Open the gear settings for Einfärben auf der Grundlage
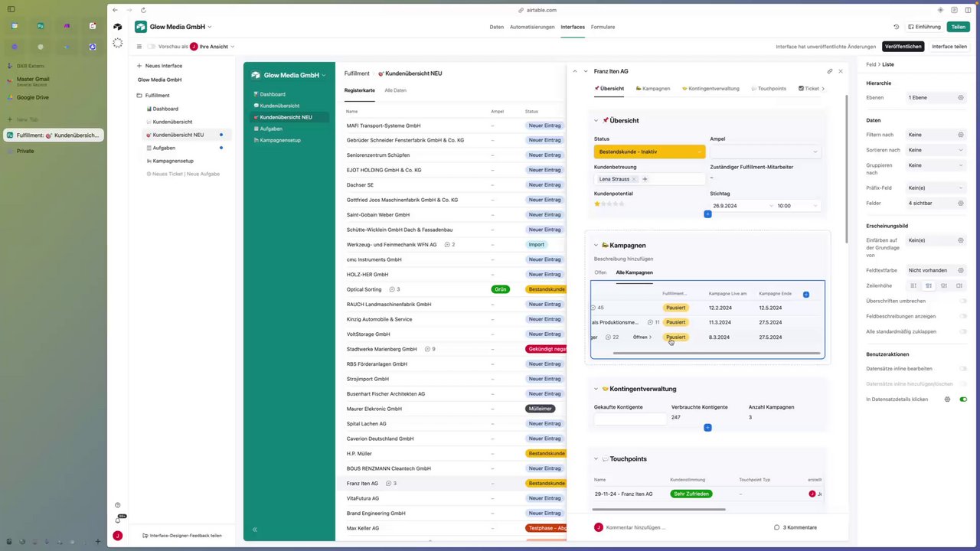 pyautogui.click(x=961, y=240)
